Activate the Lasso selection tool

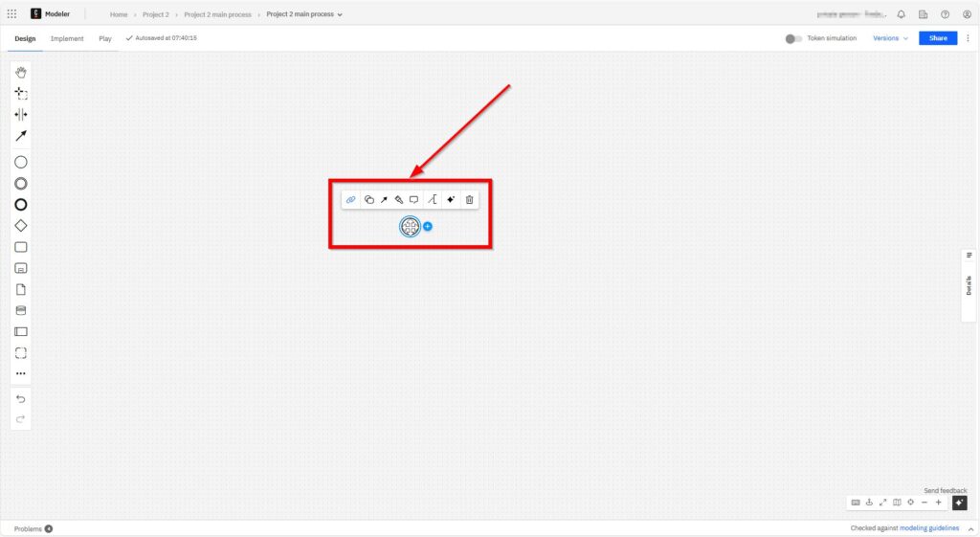tap(21, 94)
